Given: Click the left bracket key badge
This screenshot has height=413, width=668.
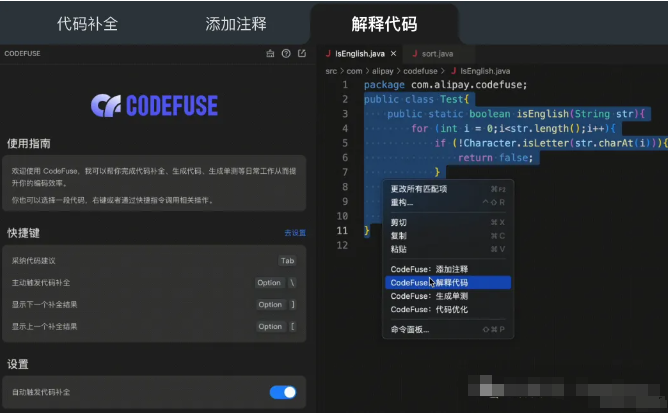Looking at the screenshot, I should 292,326.
